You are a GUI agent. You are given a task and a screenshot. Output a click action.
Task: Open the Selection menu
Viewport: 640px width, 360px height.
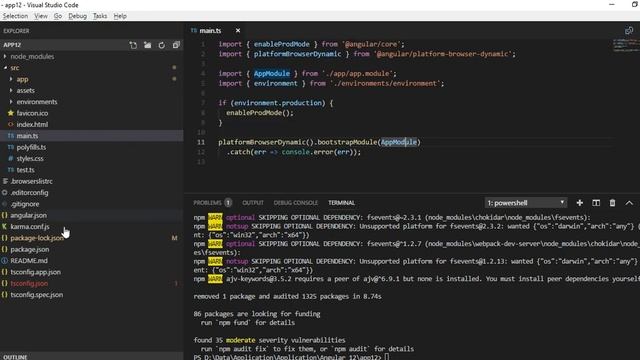coord(15,16)
